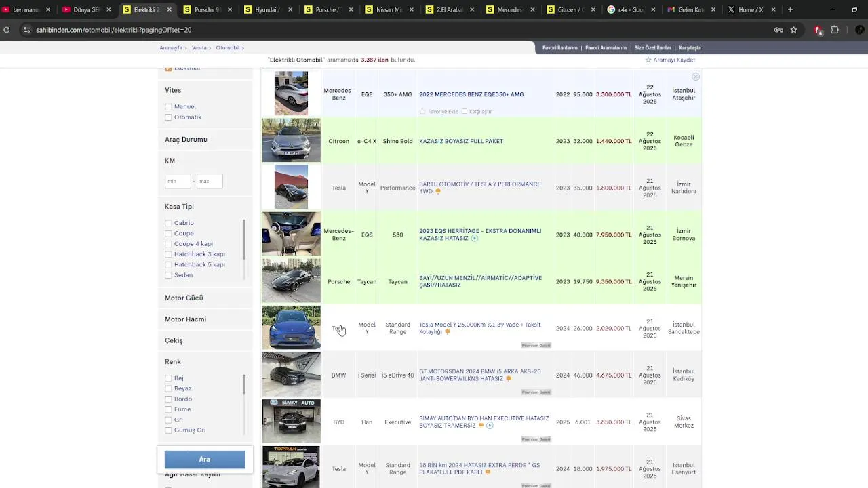
Task: Check the Hatchback 3 kapı checkbox
Action: click(168, 254)
